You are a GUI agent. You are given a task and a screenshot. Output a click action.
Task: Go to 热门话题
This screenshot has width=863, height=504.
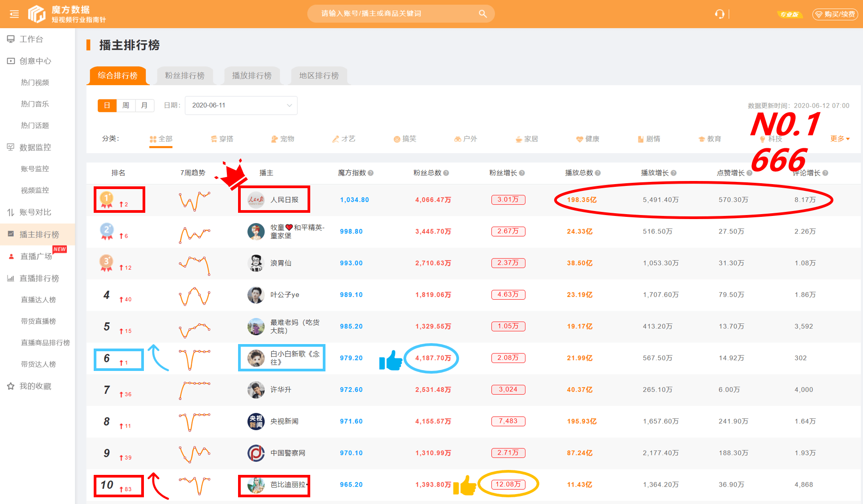[x=35, y=125]
